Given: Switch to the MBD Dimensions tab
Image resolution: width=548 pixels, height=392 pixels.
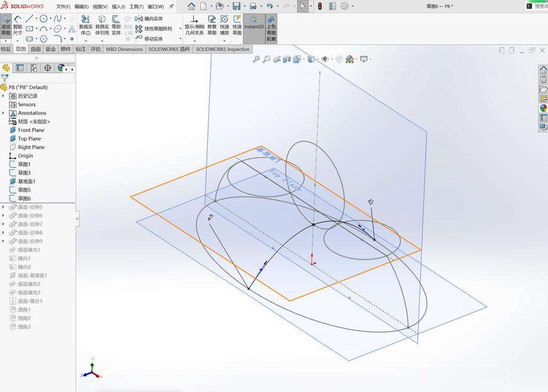Looking at the screenshot, I should [x=124, y=49].
